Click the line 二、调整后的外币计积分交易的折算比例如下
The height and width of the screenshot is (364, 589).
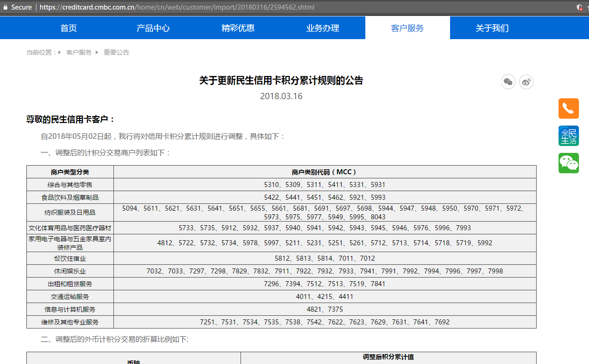[114, 339]
